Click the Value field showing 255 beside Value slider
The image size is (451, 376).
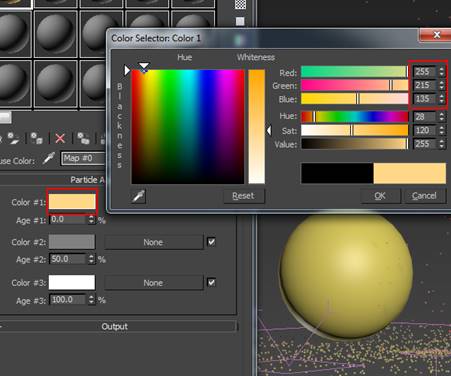coord(425,144)
